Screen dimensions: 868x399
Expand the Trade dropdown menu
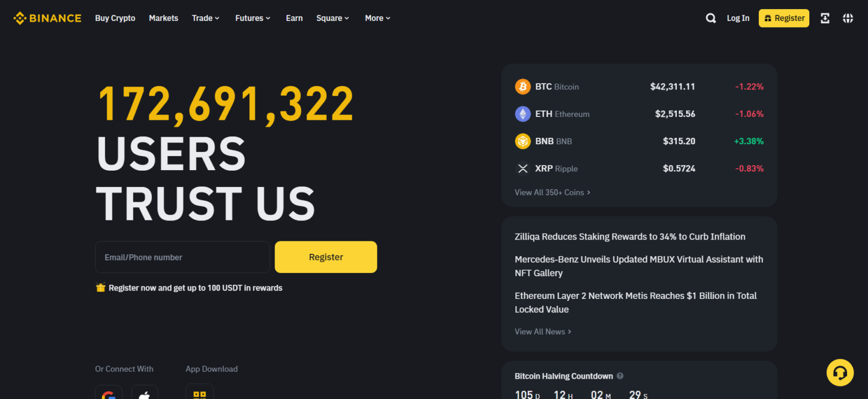tap(205, 18)
